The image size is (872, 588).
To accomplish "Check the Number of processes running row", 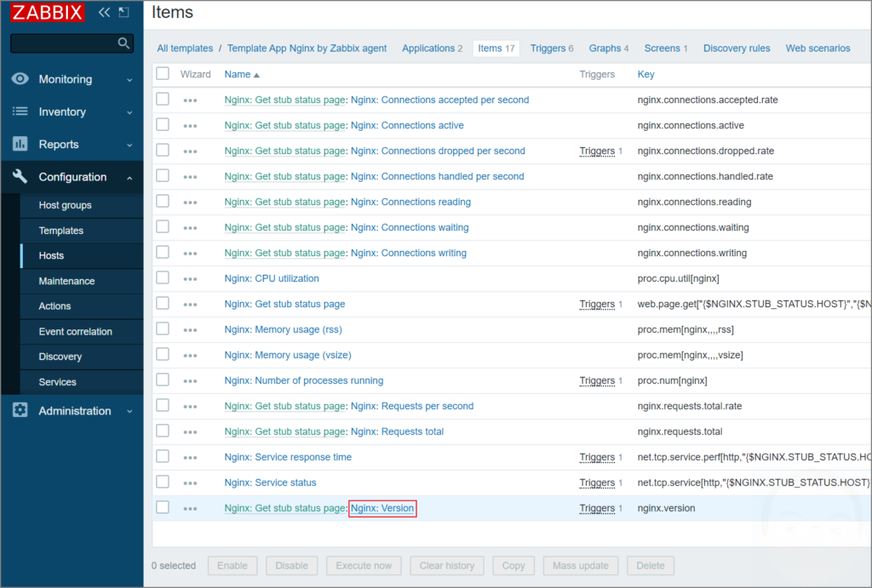I will (163, 380).
